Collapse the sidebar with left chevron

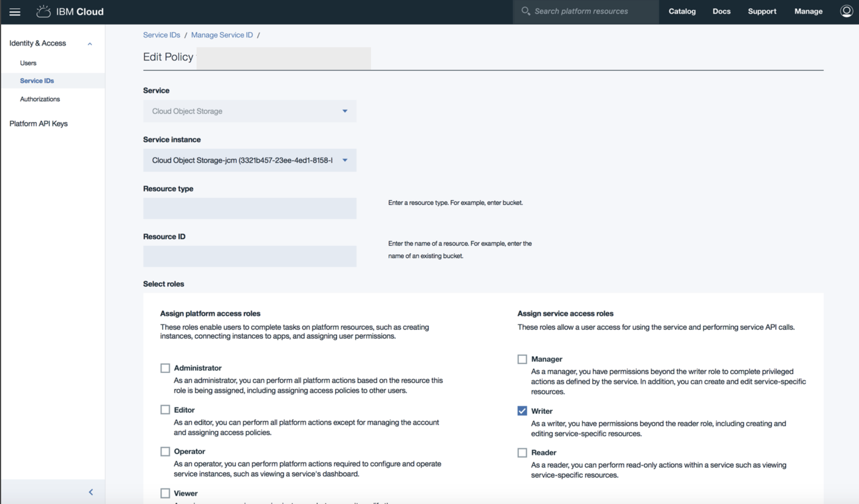tap(91, 492)
